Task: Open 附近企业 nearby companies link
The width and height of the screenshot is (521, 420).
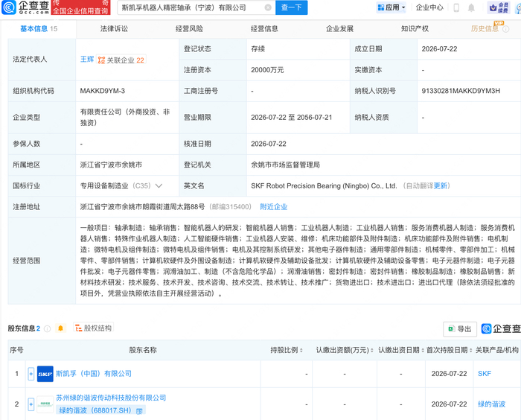Action: [273, 207]
